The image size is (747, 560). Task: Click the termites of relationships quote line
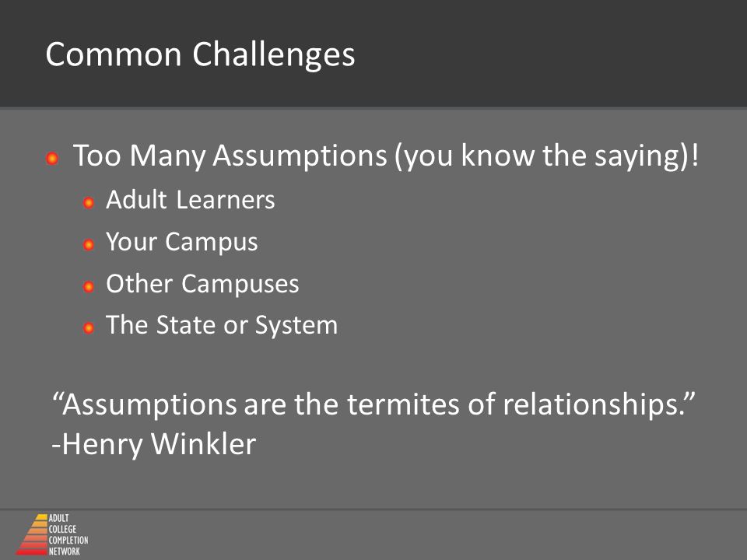[374, 404]
